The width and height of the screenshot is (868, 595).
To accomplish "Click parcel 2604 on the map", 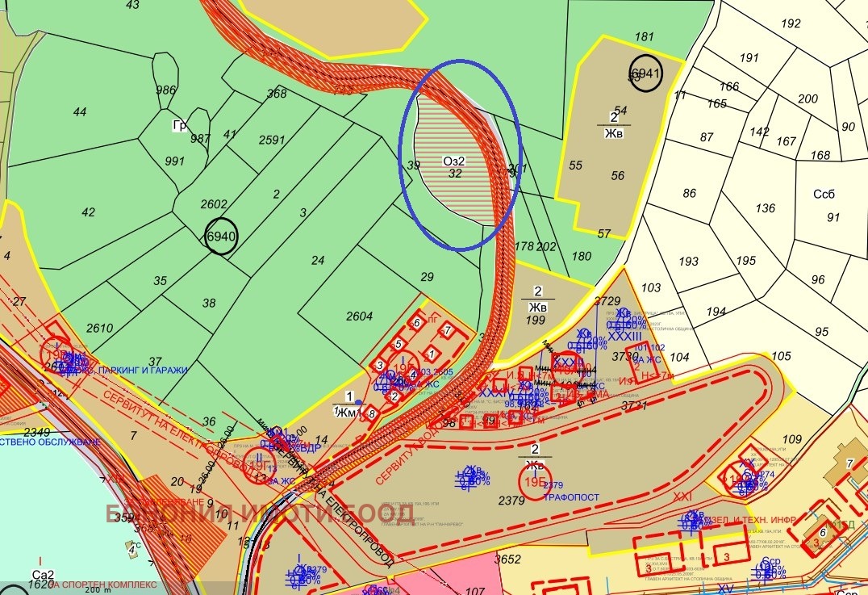I will [360, 316].
